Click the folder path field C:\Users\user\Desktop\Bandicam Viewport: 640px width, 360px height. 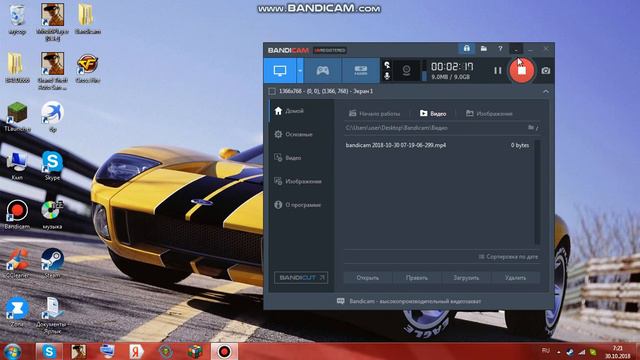[435, 128]
